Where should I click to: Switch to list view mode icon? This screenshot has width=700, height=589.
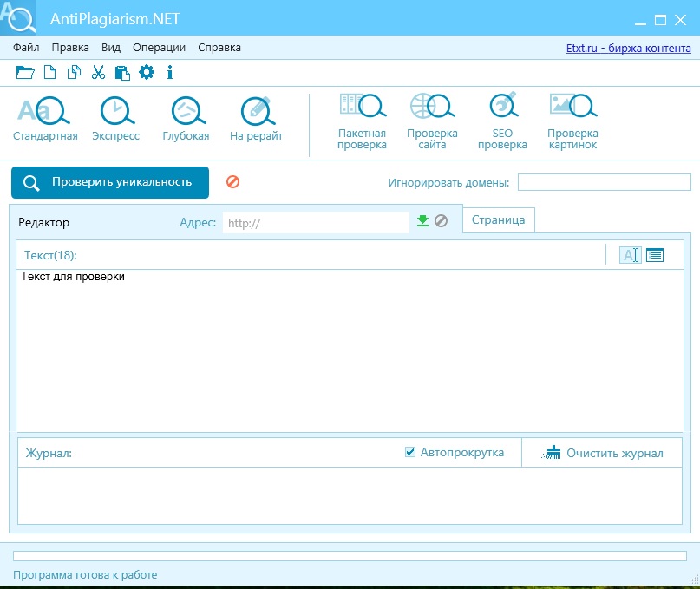coord(655,255)
